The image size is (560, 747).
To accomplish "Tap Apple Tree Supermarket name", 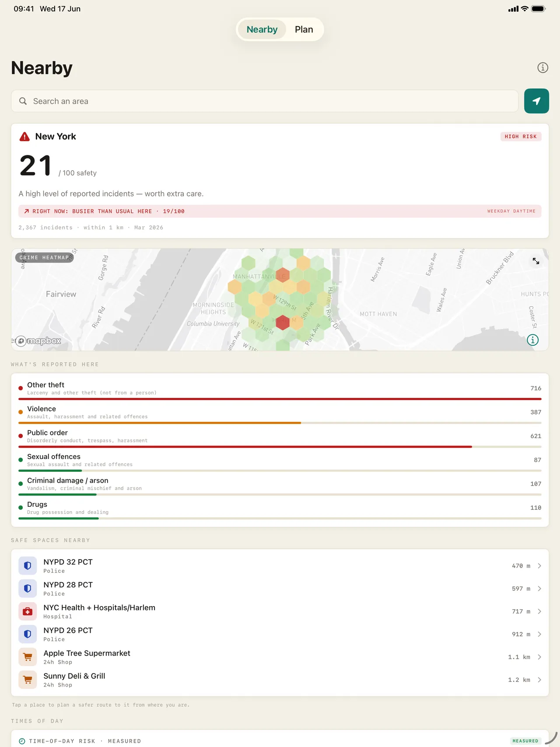I will (87, 653).
